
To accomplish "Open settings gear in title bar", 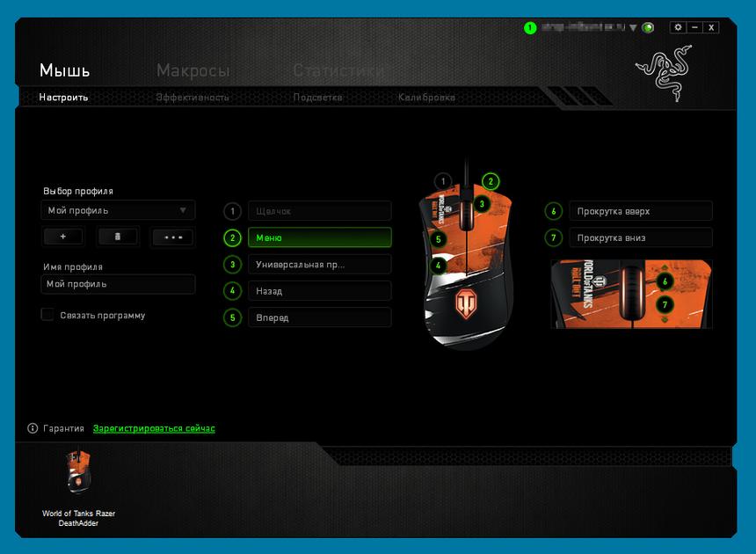I will (677, 27).
